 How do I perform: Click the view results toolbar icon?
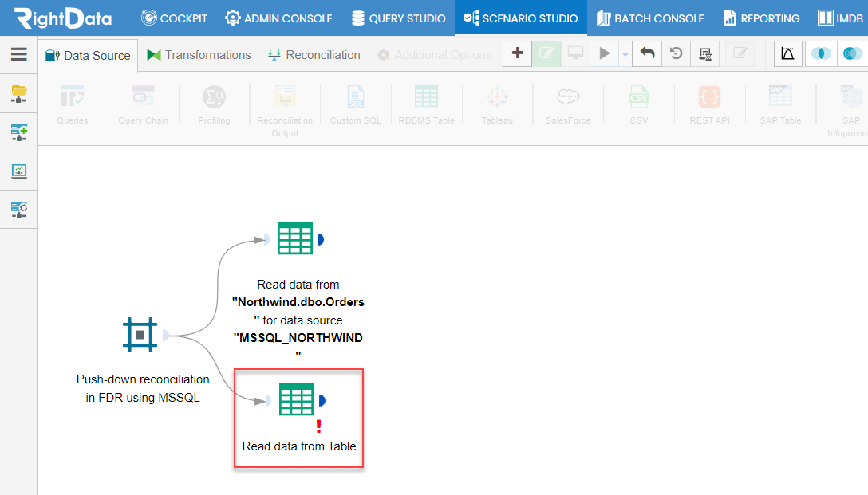(x=705, y=53)
